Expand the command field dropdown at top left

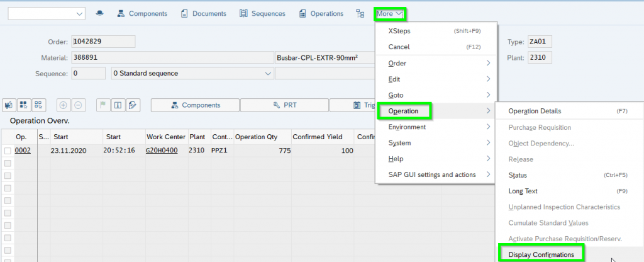click(79, 13)
